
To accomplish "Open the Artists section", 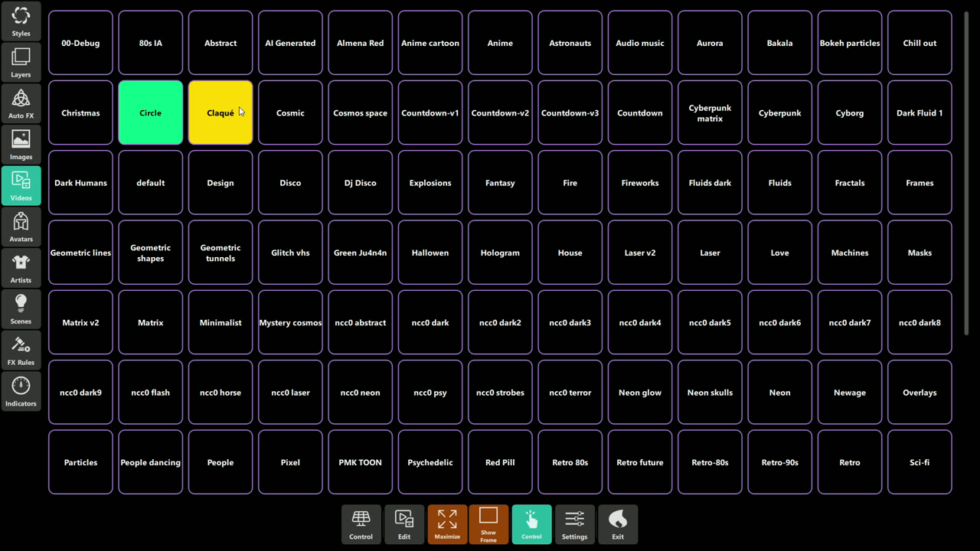I will tap(21, 267).
